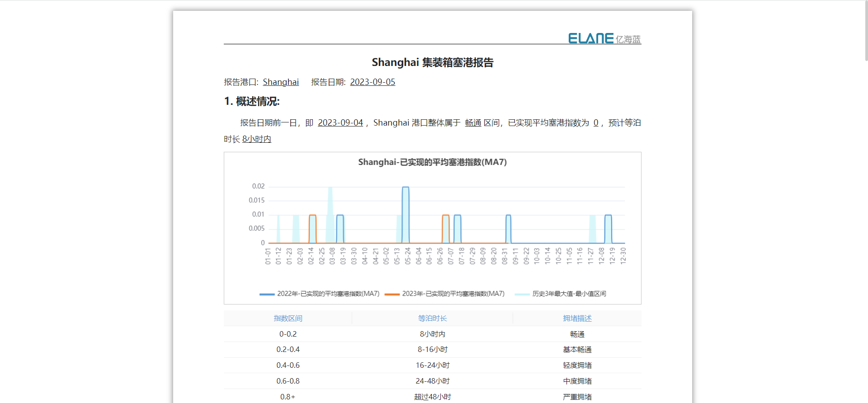868x403 pixels.
Task: Click underlined '畅通' in the summary paragraph
Action: point(473,122)
